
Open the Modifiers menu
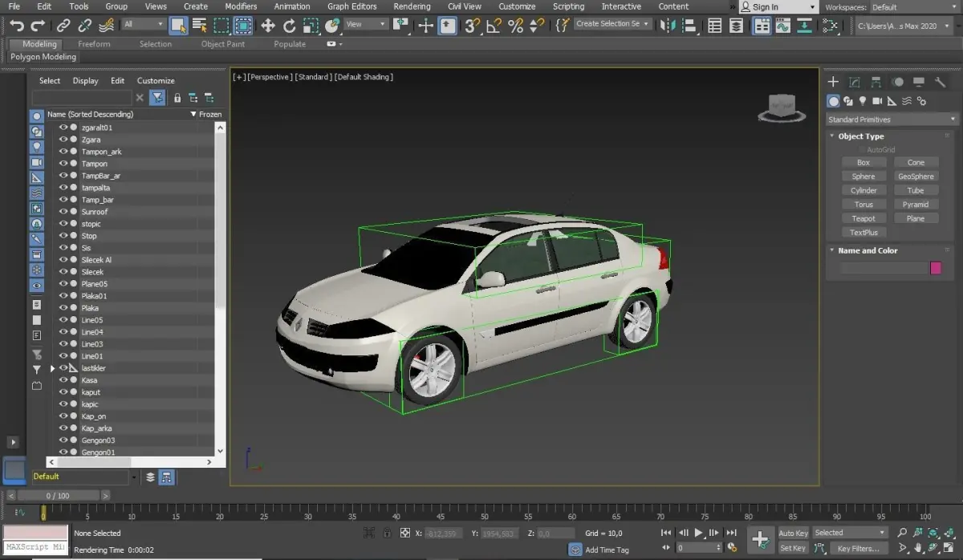point(241,6)
